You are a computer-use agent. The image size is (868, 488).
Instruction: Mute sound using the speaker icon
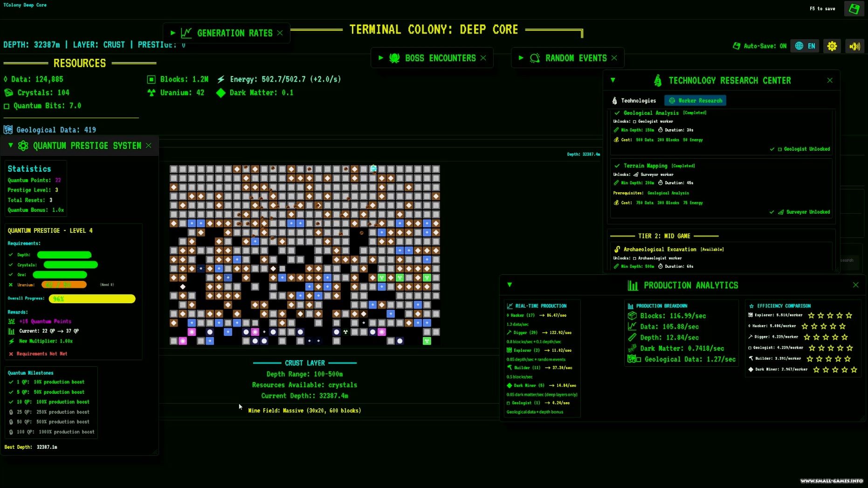coord(854,46)
